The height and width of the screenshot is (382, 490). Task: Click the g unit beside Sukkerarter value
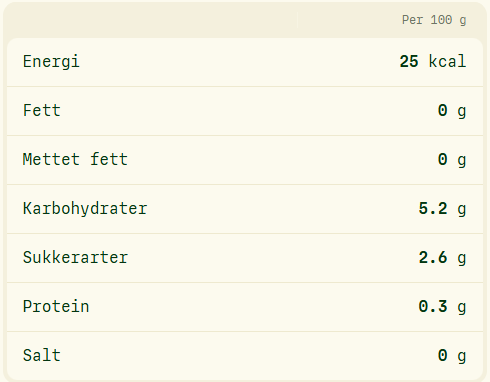[x=462, y=259]
